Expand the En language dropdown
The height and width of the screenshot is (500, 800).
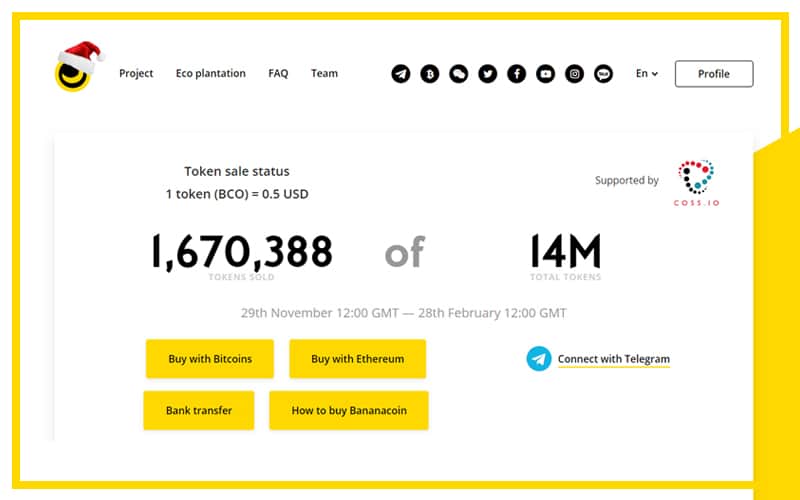click(646, 73)
